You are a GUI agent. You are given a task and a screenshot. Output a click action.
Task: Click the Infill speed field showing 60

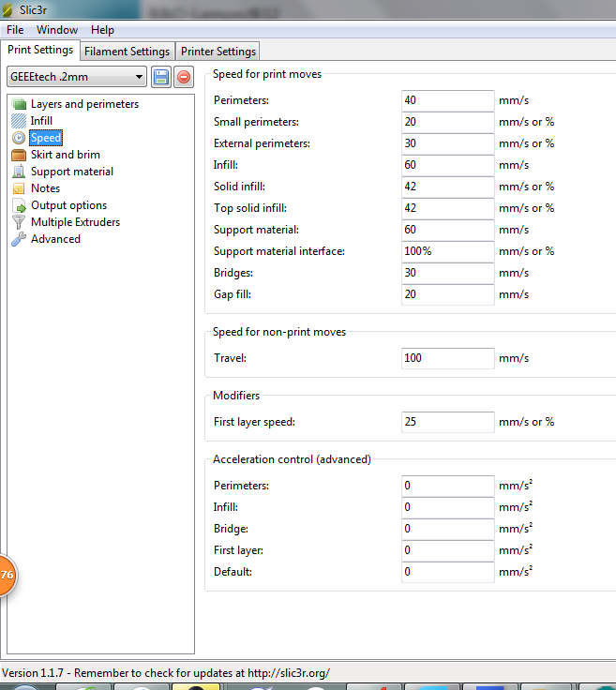click(448, 165)
